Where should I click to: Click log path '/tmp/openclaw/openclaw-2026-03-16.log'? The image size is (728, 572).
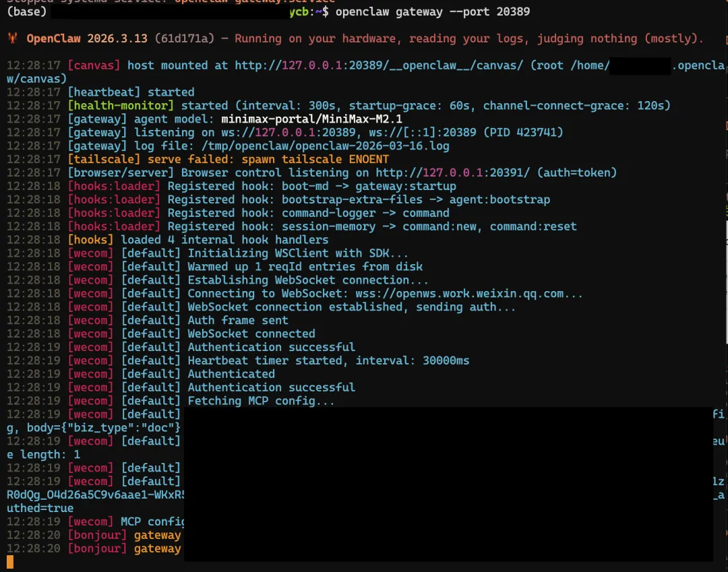[x=325, y=146]
